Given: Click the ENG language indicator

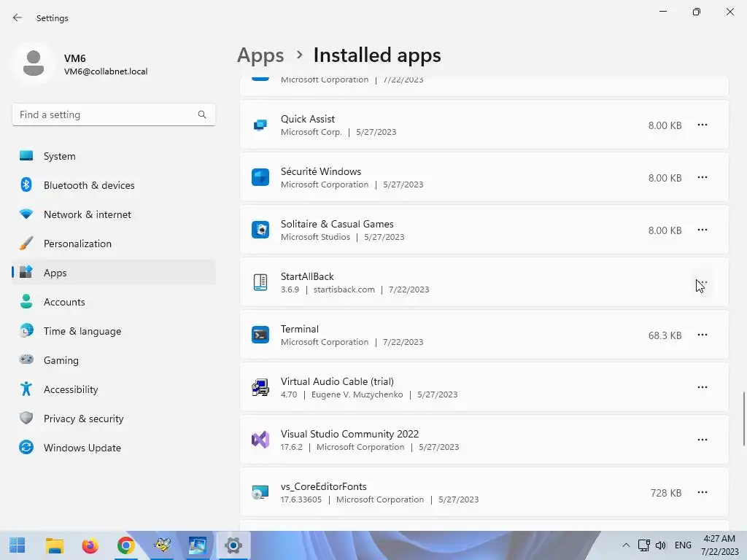Looking at the screenshot, I should pos(683,545).
